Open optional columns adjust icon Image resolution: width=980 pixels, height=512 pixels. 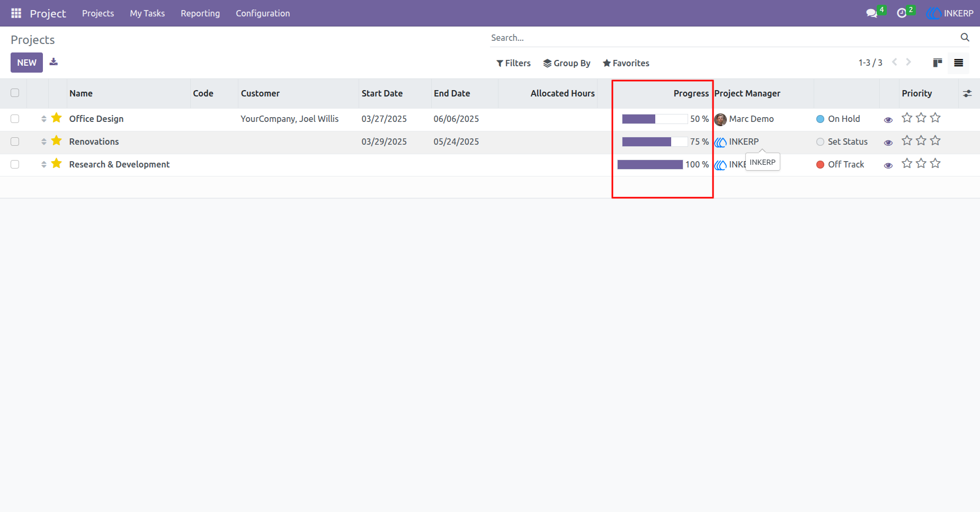967,93
